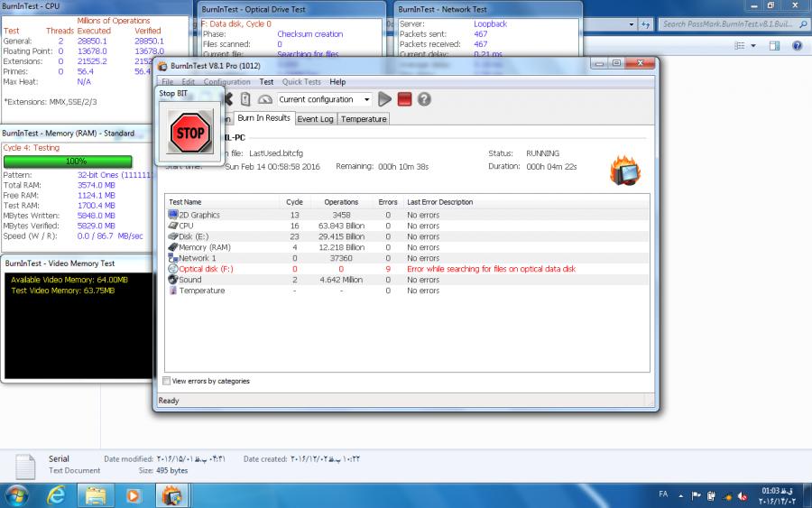Viewport: 812px width, 508px height.
Task: Click the Disk (E:) row icon
Action: (173, 236)
